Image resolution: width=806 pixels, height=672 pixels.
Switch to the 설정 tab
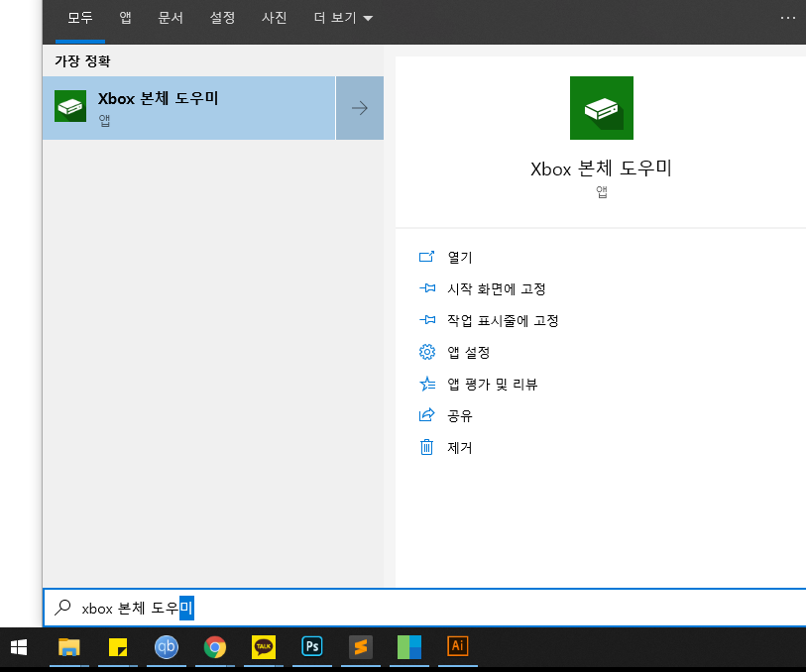pyautogui.click(x=223, y=18)
